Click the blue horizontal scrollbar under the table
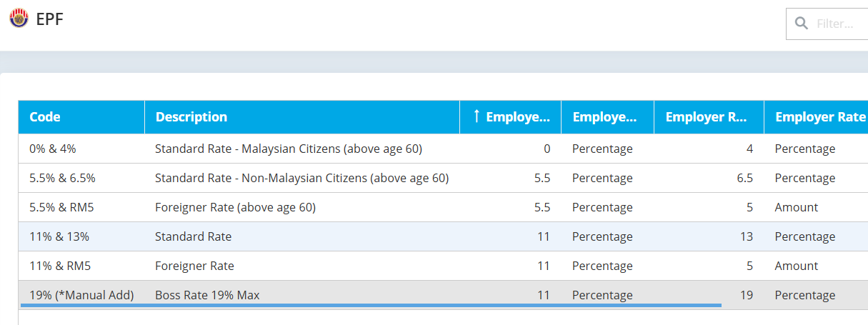The width and height of the screenshot is (868, 325). pos(371,305)
